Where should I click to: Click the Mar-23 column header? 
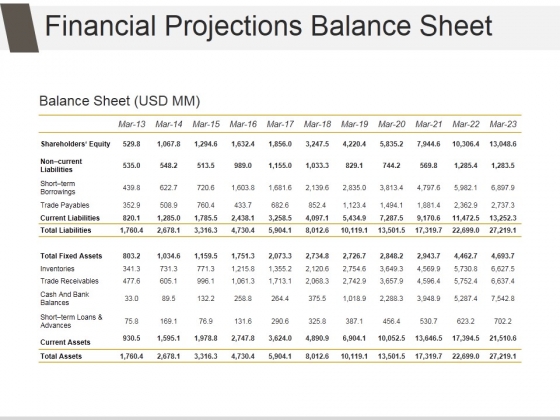[503, 124]
